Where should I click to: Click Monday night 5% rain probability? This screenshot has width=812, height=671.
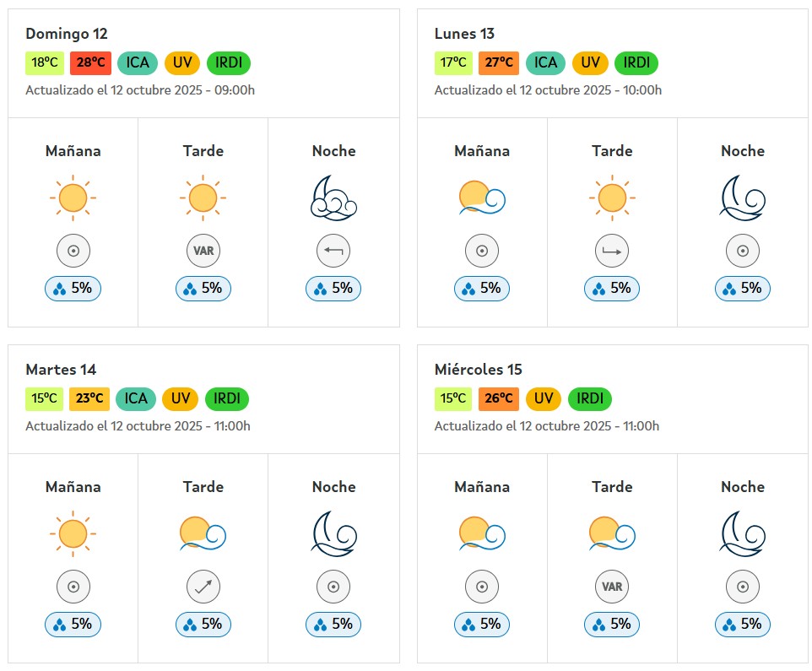pos(742,289)
